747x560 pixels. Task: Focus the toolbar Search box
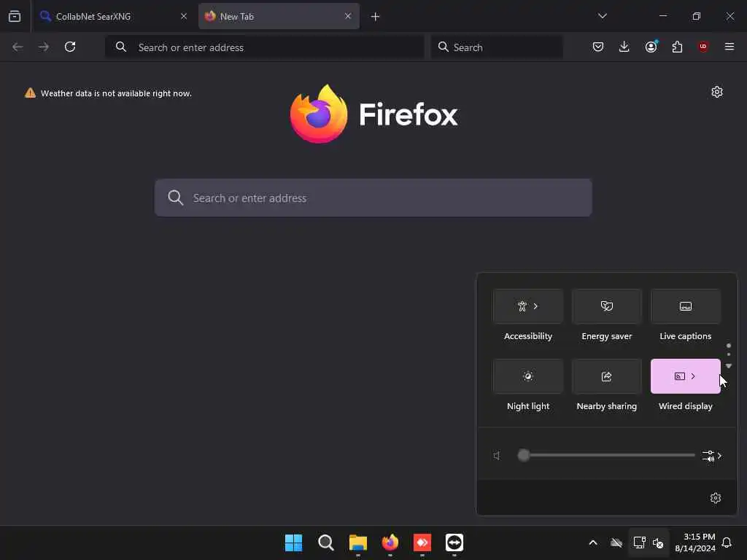[497, 47]
